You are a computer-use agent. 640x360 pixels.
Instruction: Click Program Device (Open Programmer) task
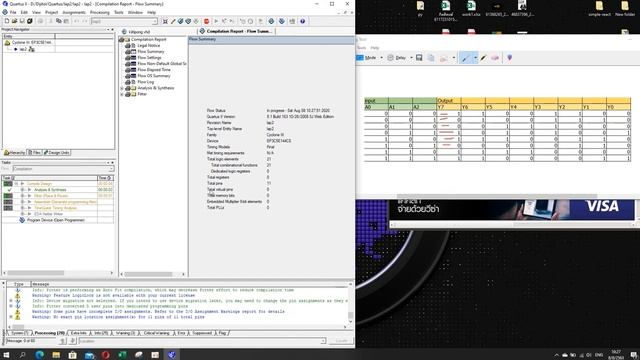point(56,220)
